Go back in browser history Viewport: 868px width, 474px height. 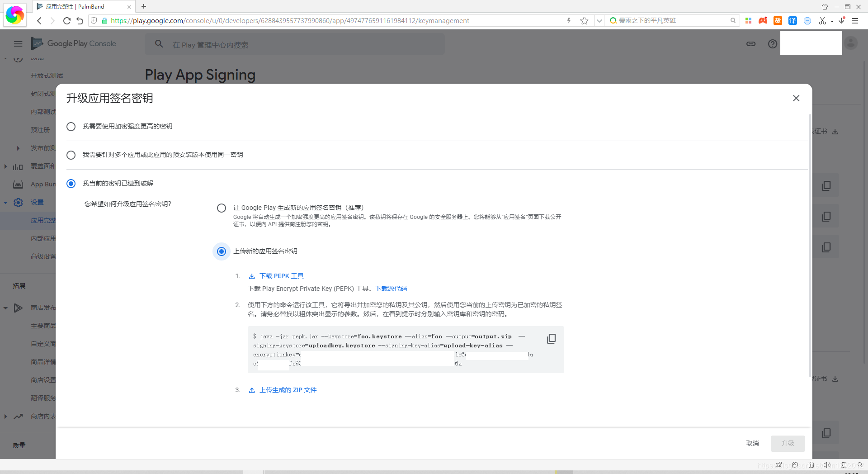(x=39, y=21)
